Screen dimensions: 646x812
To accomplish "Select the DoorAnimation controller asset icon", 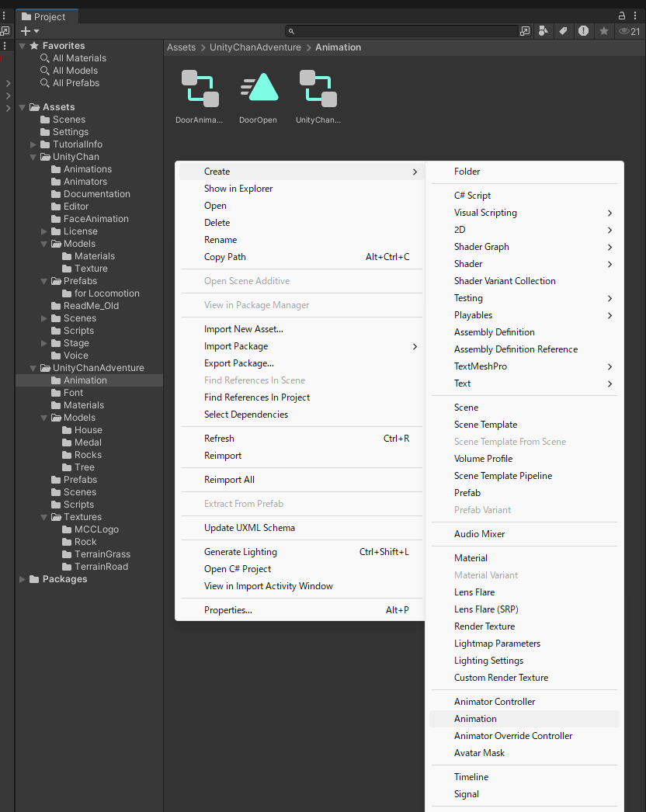I will tap(200, 88).
